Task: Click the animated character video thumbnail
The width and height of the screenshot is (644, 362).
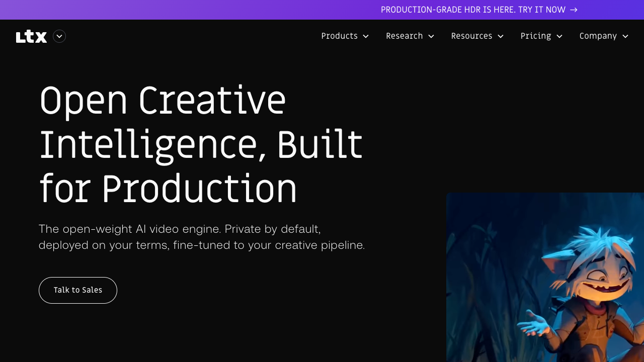Action: coord(545,277)
